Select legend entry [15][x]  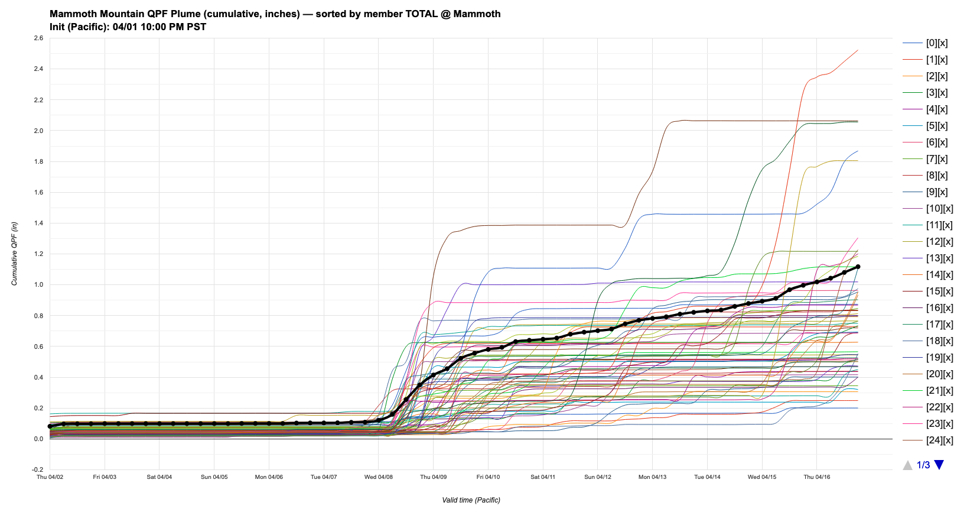(x=928, y=291)
